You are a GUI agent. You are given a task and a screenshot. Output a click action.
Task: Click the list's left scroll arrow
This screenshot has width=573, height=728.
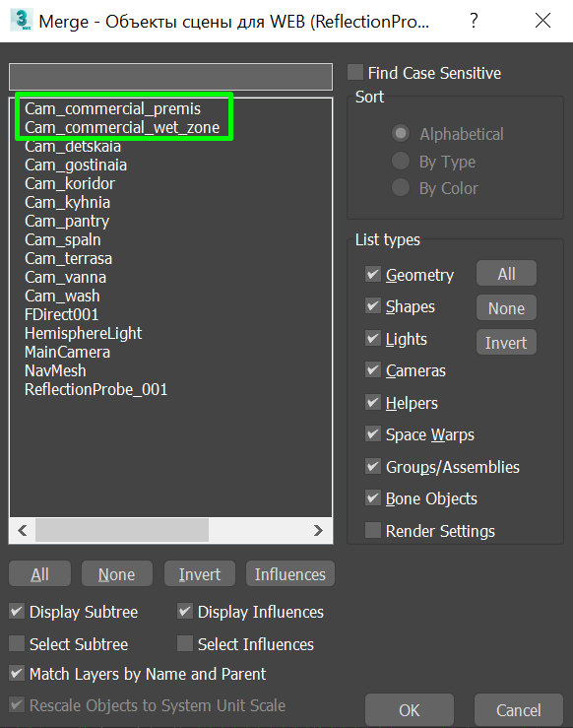[23, 530]
